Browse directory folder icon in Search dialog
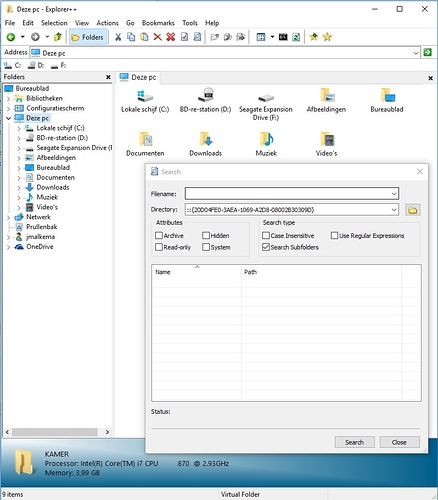This screenshot has width=438, height=500. point(413,210)
